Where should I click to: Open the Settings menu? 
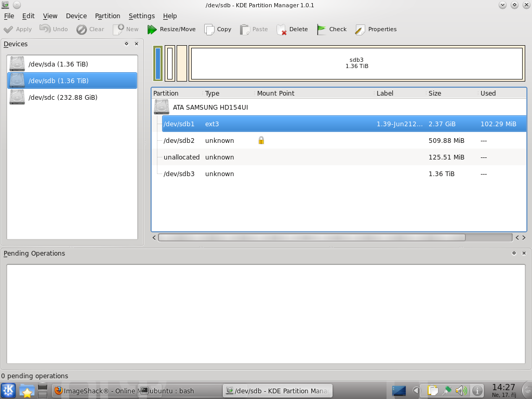click(x=141, y=16)
